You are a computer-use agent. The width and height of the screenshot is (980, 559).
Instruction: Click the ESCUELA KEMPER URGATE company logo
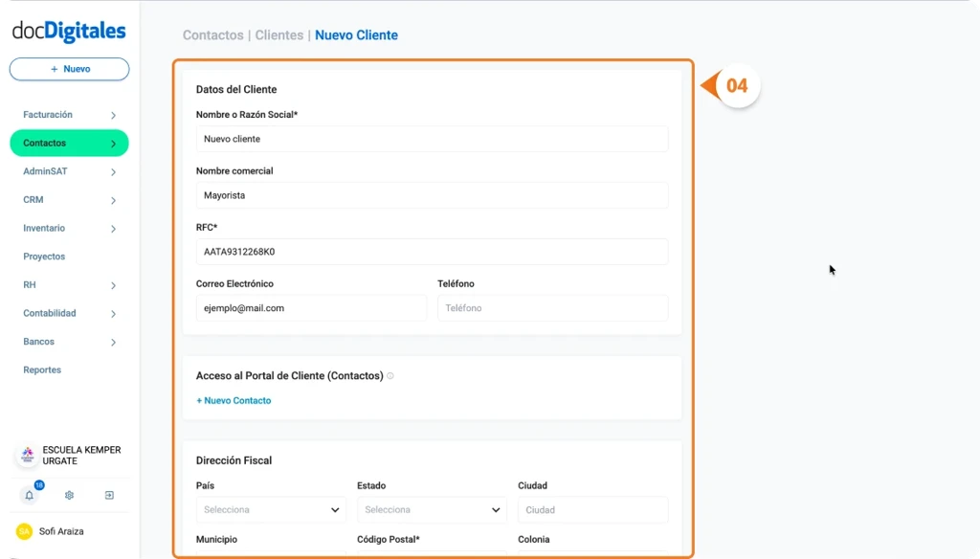tap(25, 455)
